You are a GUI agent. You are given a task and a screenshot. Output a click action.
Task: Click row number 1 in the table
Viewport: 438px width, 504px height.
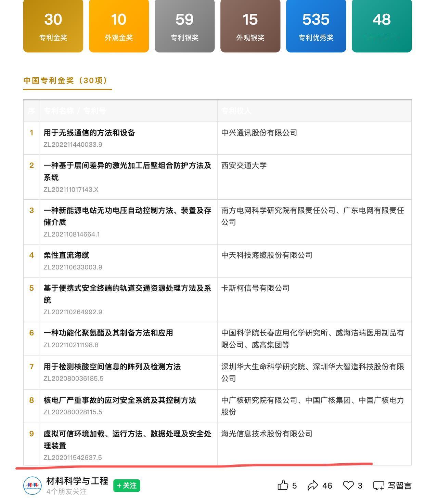click(31, 133)
